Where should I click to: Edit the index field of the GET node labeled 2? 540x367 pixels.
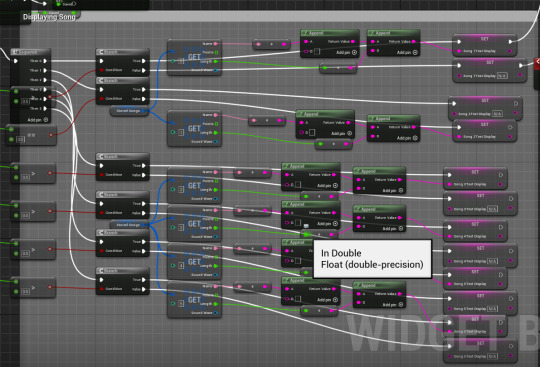181,189
